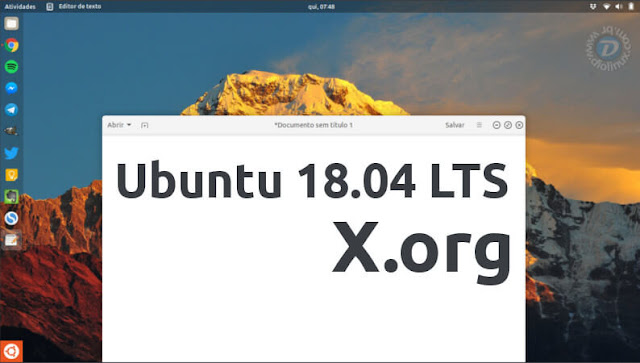Open Evernote elephant icon in the dock
The image size is (640, 363).
11,196
